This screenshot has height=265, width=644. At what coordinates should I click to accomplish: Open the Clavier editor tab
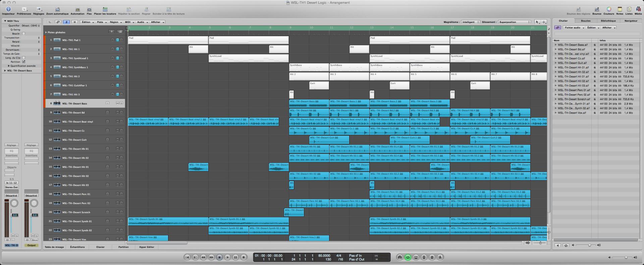100,247
